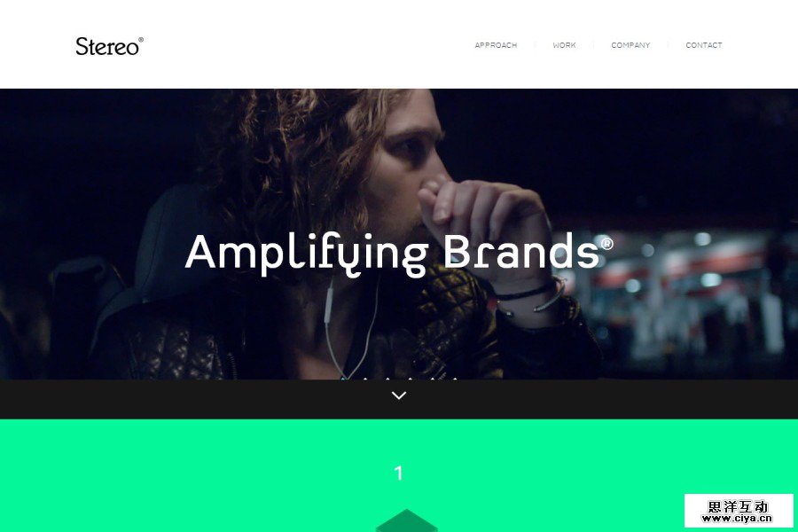Select the fourth slide indicator dot
Image resolution: width=798 pixels, height=532 pixels.
(x=411, y=379)
